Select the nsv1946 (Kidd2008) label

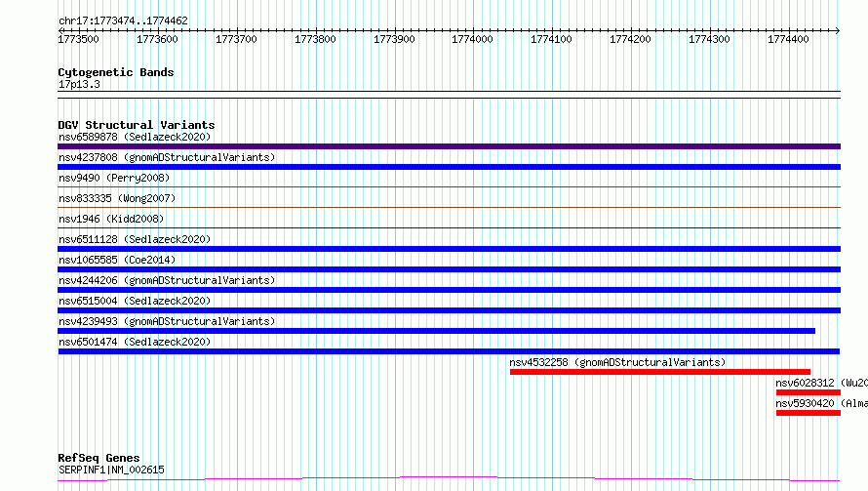coord(111,219)
